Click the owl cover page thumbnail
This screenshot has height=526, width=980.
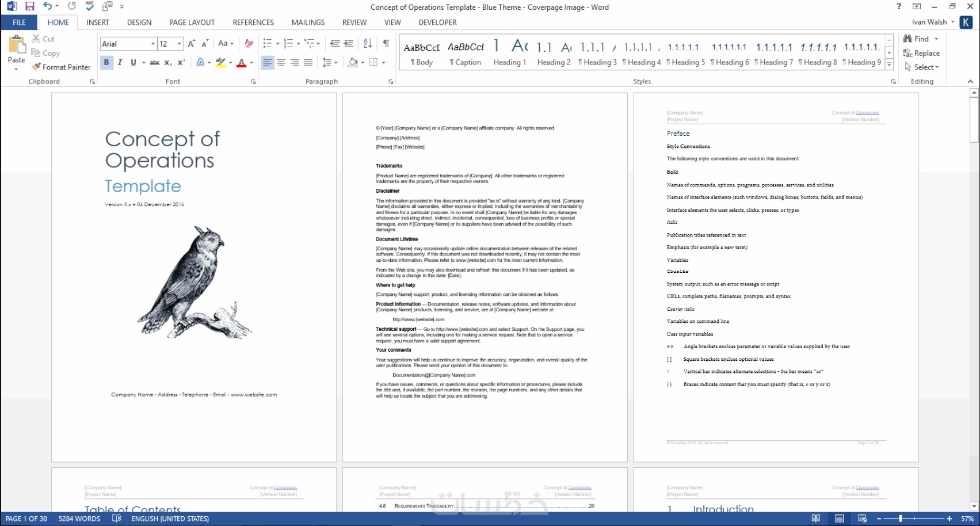[194, 277]
